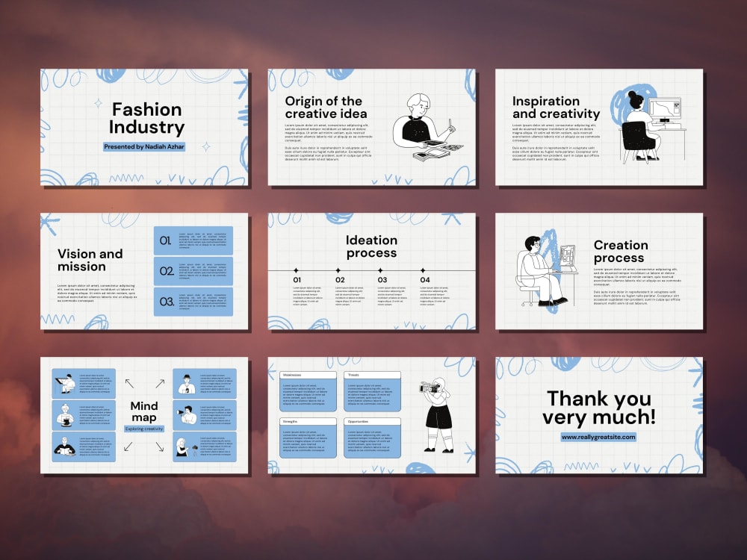Select the megaphone person icon in mind map
747x560 pixels.
click(187, 415)
